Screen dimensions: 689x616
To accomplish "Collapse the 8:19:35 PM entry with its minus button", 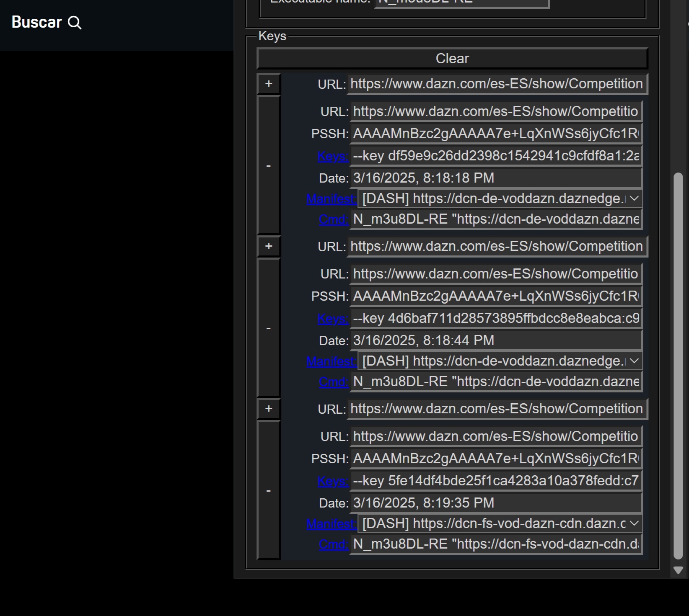I will point(269,490).
